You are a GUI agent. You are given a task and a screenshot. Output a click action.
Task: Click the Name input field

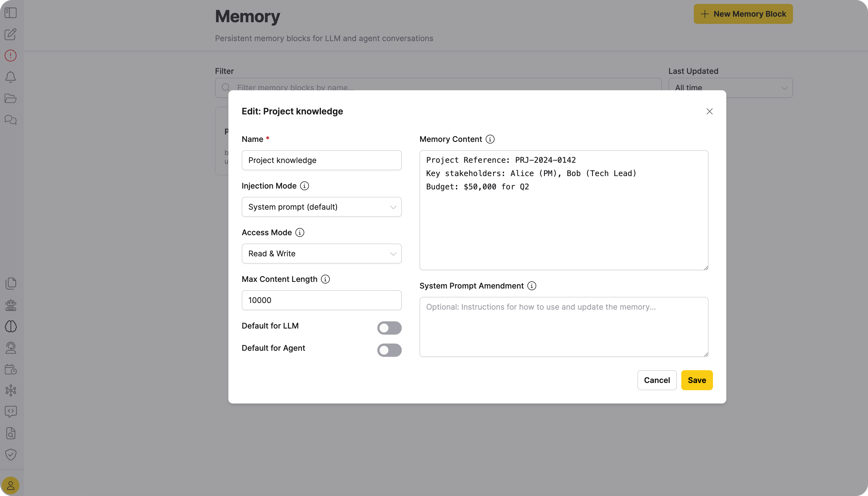pyautogui.click(x=321, y=161)
